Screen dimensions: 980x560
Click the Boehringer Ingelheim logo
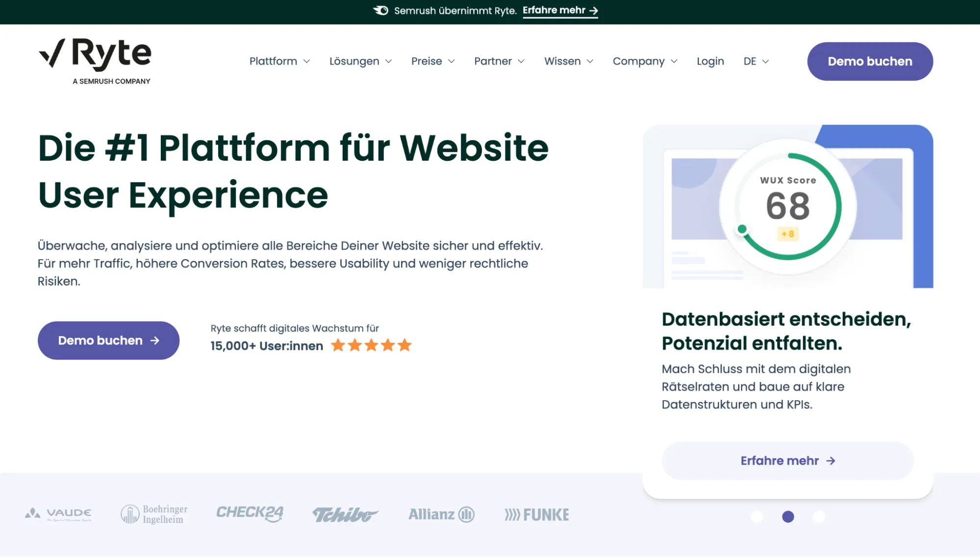tap(154, 514)
